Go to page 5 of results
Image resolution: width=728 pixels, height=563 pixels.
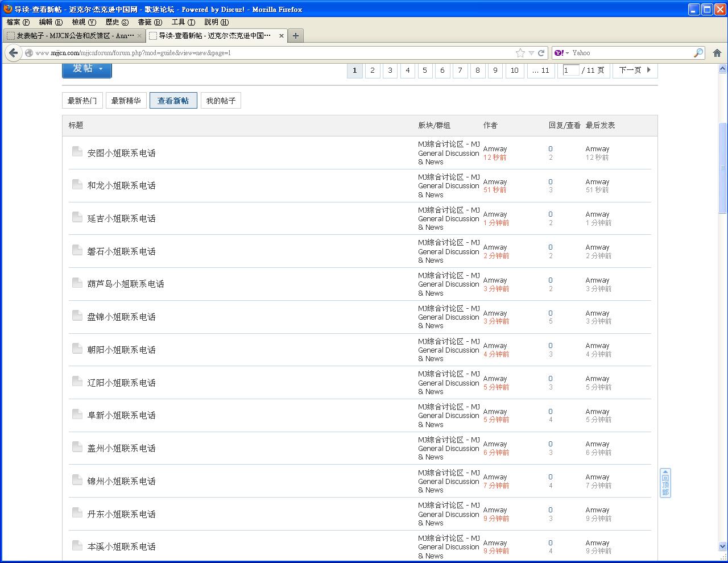[x=425, y=70]
